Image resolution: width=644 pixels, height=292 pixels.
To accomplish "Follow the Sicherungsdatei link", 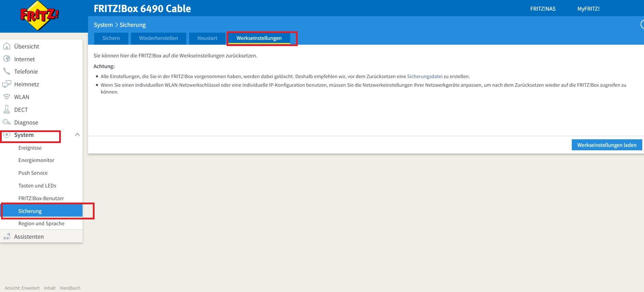I will tap(425, 76).
